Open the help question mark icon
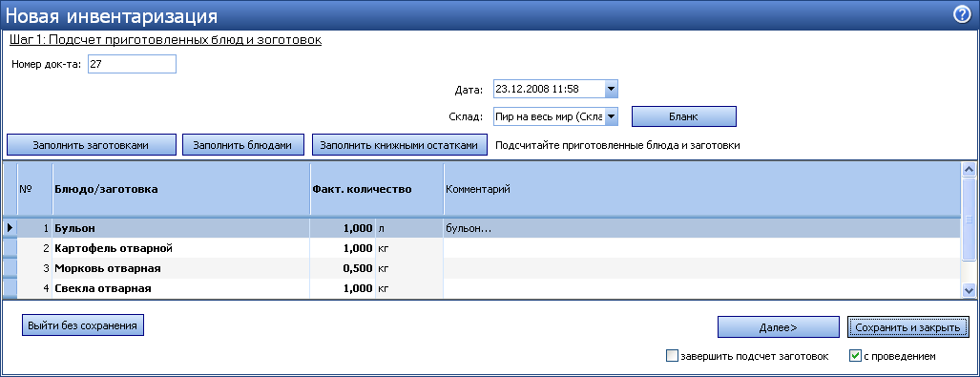 pyautogui.click(x=963, y=15)
